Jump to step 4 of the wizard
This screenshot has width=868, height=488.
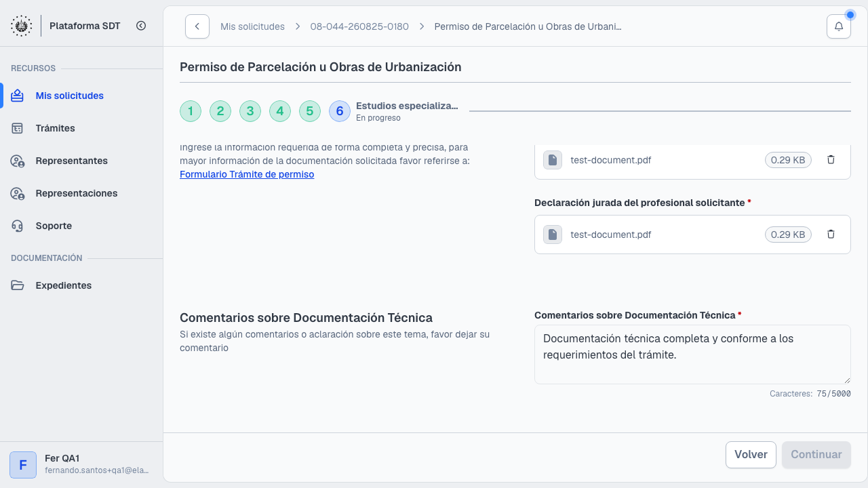click(280, 111)
